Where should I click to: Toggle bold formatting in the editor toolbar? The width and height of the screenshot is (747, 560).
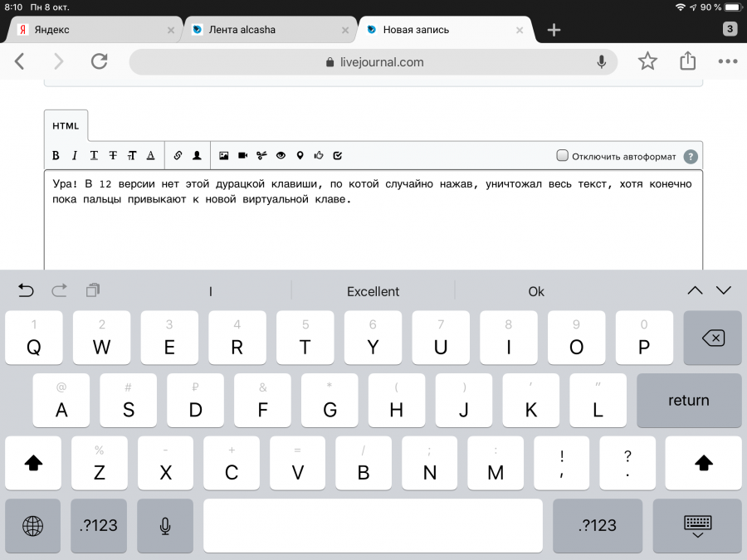[56, 155]
